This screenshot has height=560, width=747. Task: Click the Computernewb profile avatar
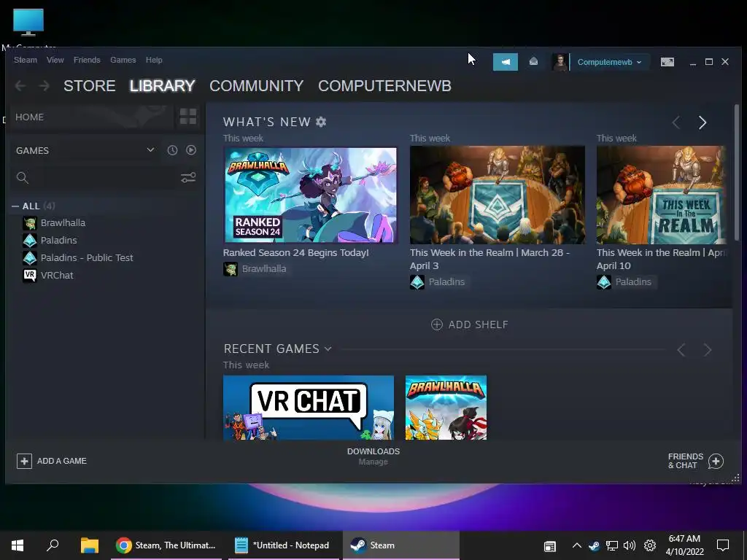tap(560, 62)
